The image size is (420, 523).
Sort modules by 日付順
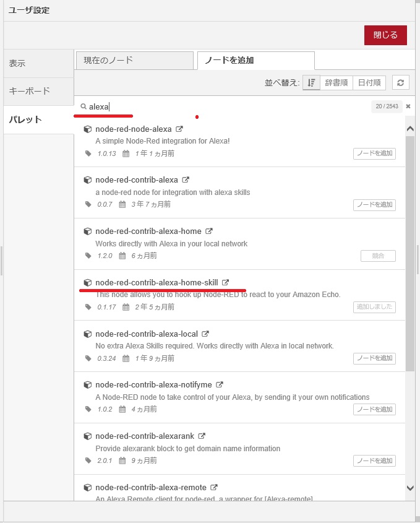pyautogui.click(x=369, y=83)
